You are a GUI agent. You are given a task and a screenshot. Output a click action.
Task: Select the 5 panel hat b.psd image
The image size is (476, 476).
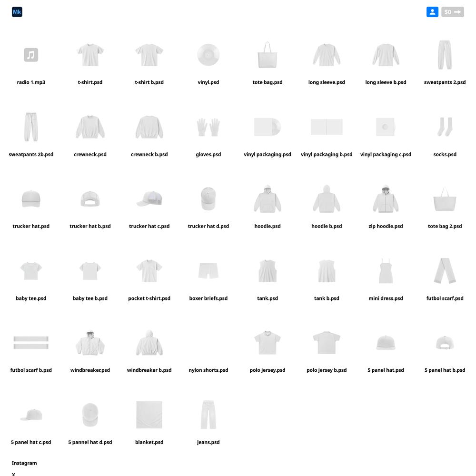pos(445,343)
